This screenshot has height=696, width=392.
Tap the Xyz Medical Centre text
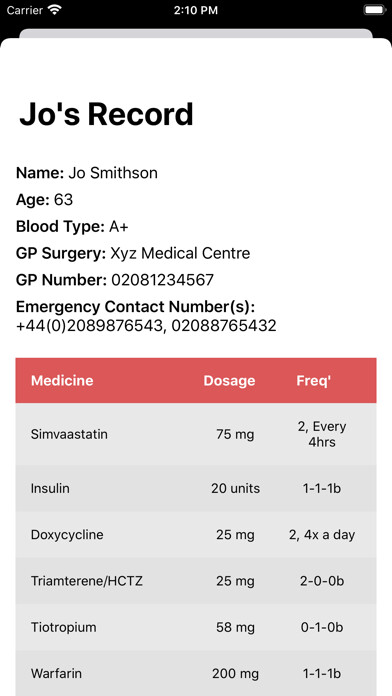point(180,253)
